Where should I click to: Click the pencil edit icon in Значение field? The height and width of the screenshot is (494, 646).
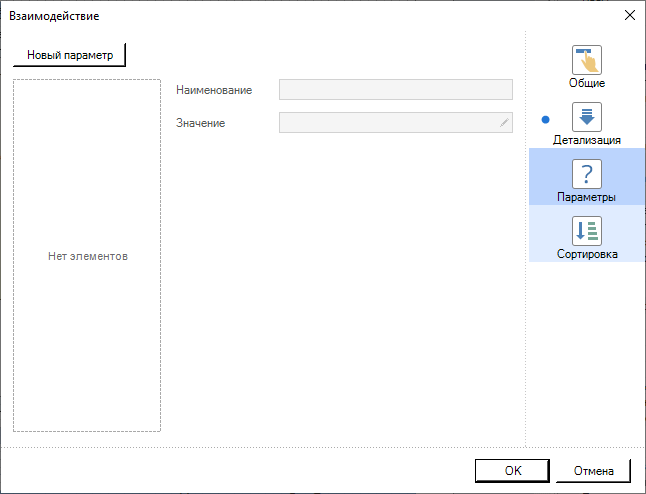click(x=504, y=122)
